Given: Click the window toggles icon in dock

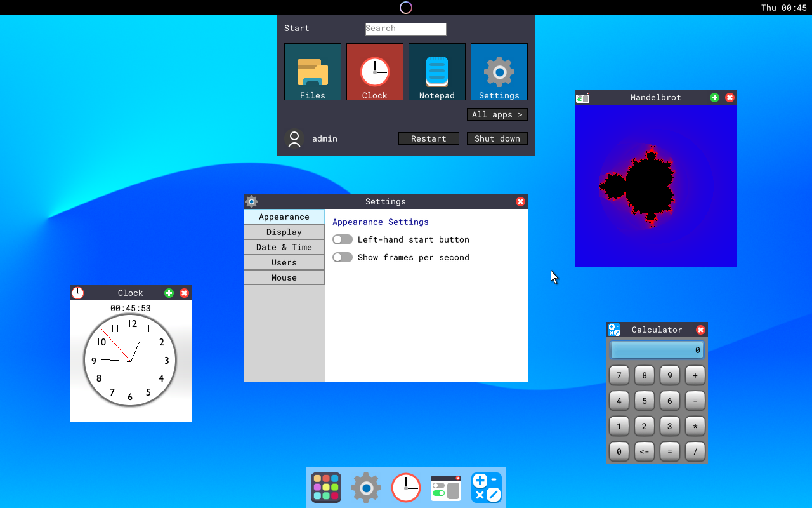Looking at the screenshot, I should click(x=446, y=488).
